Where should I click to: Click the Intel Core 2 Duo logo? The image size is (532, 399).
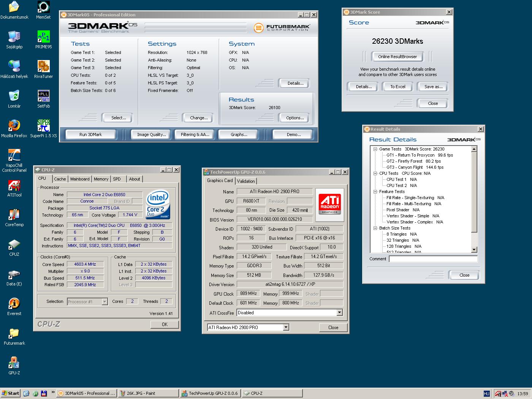158,204
